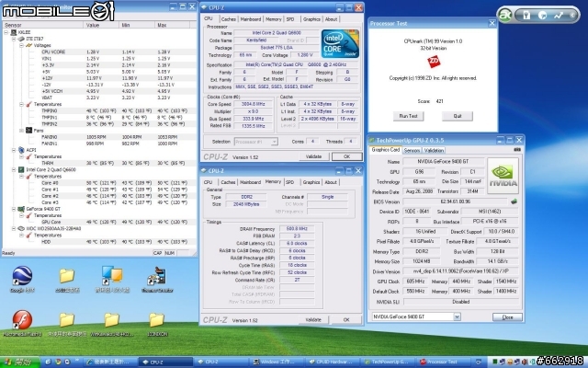Open the key lock icon on the ax widget

[526, 15]
